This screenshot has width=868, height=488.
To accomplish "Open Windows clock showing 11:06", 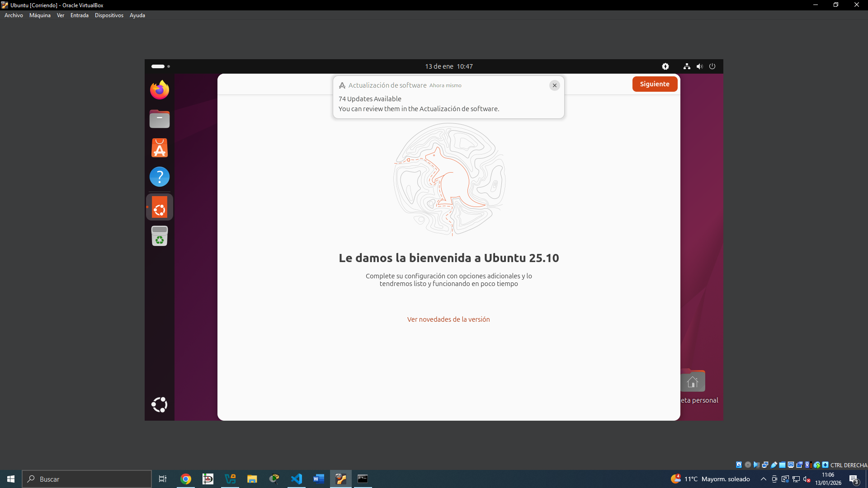I will point(828,479).
